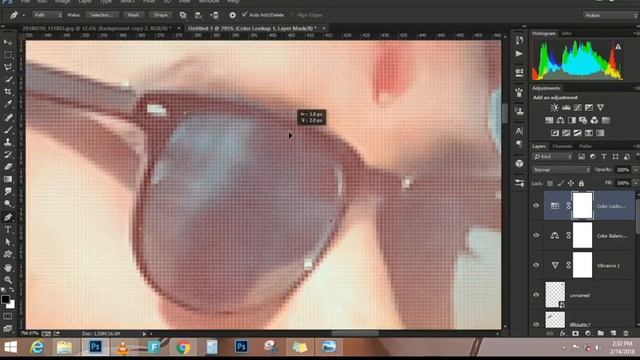This screenshot has height=360, width=640.
Task: Select the Gradient tool
Action: pos(8,179)
